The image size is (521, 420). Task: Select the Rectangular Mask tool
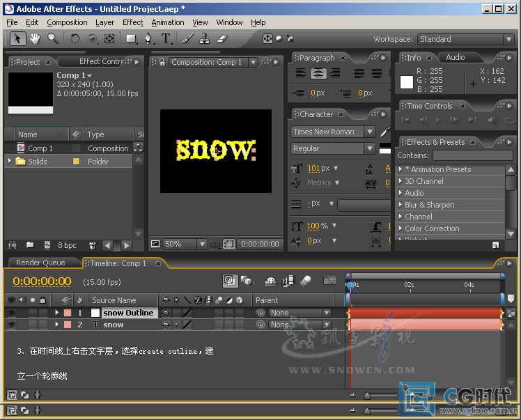[x=131, y=39]
